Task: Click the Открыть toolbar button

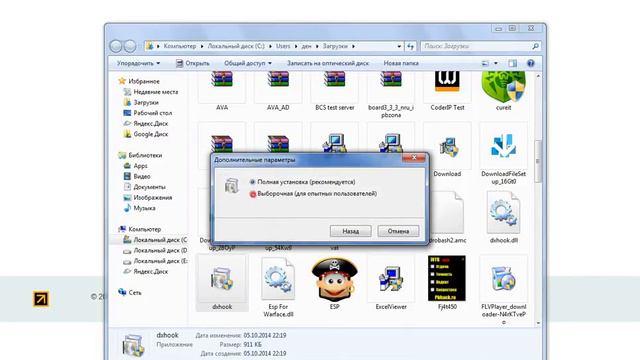Action: pos(192,63)
